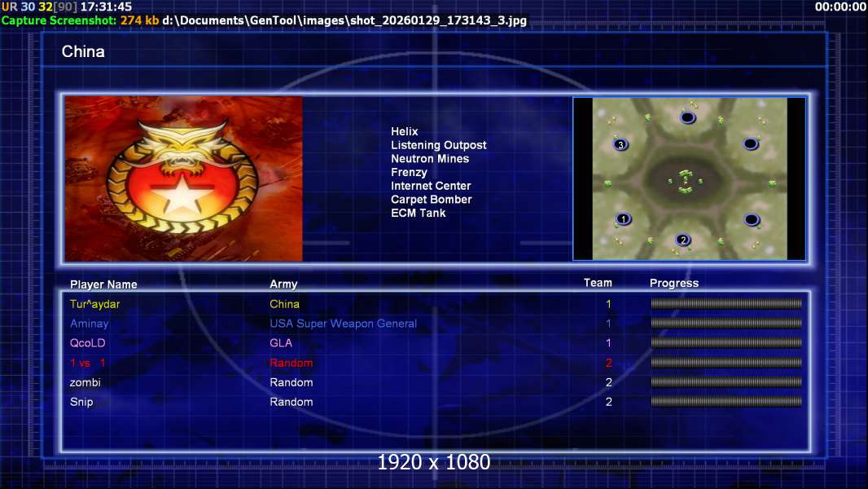
Task: Select player name 'QcoLD'
Action: pyautogui.click(x=87, y=343)
